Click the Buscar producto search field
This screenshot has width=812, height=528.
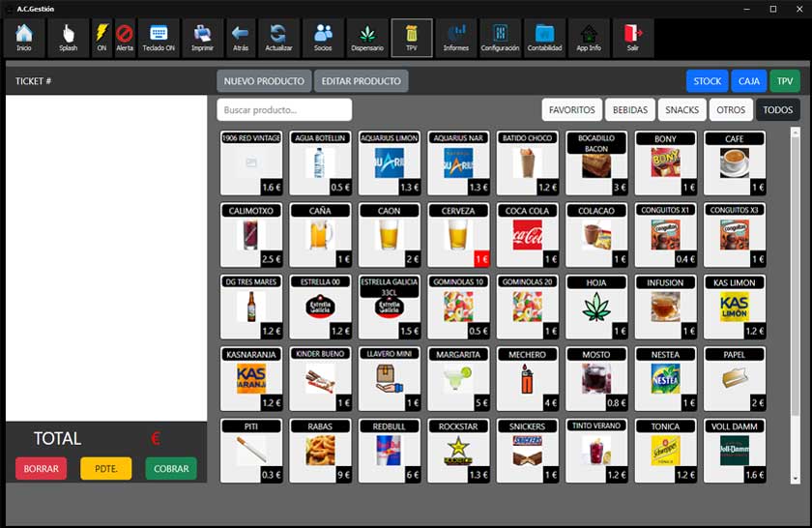pyautogui.click(x=284, y=110)
